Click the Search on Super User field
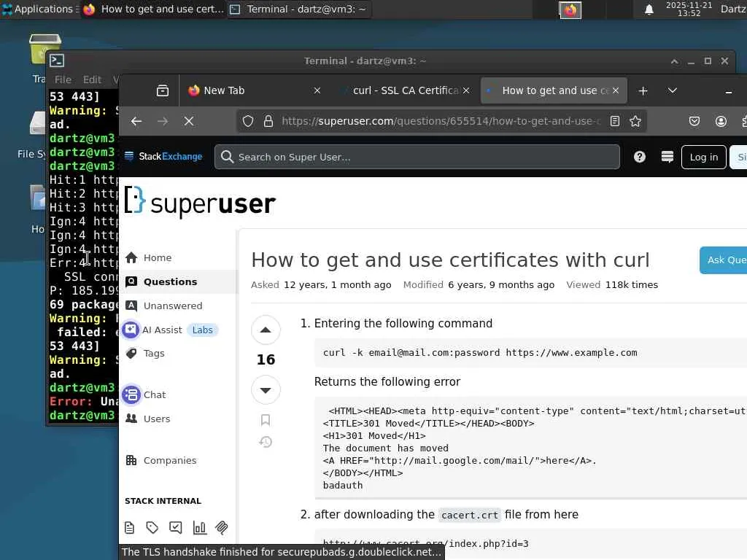This screenshot has height=560, width=747. pyautogui.click(x=417, y=157)
